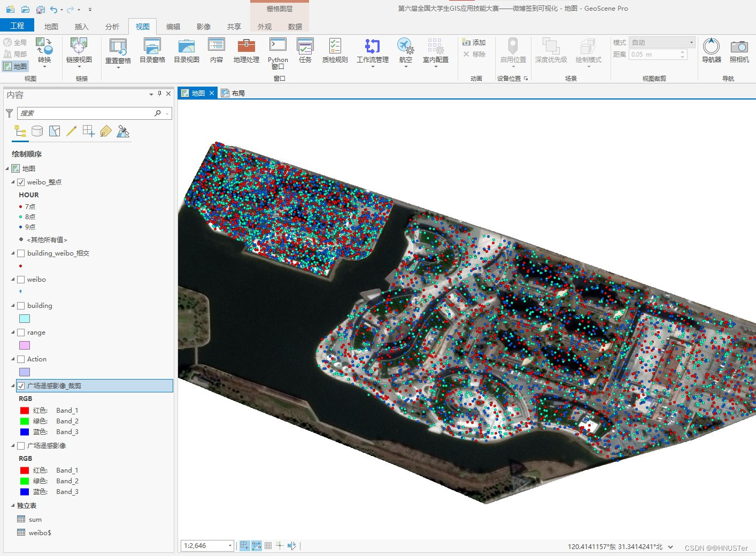
Task: Open the Python window tool
Action: point(278,53)
